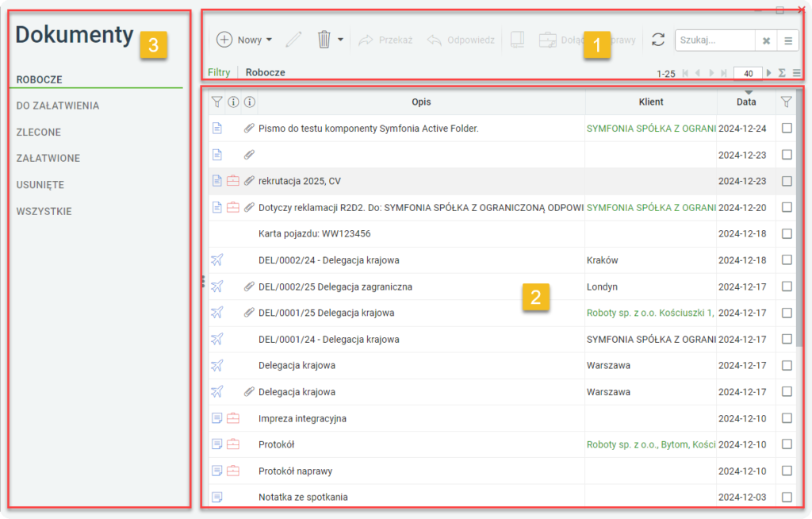Image resolution: width=812 pixels, height=519 pixels.
Task: Go to last page of results
Action: coord(724,73)
